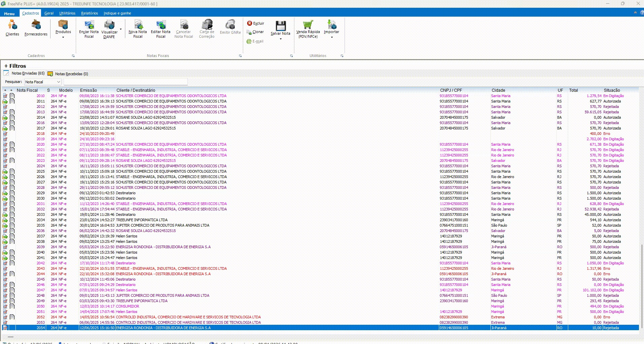Screen dimensions: 644x344
Task: Open the Utilitários ribbon tab
Action: 67,13
